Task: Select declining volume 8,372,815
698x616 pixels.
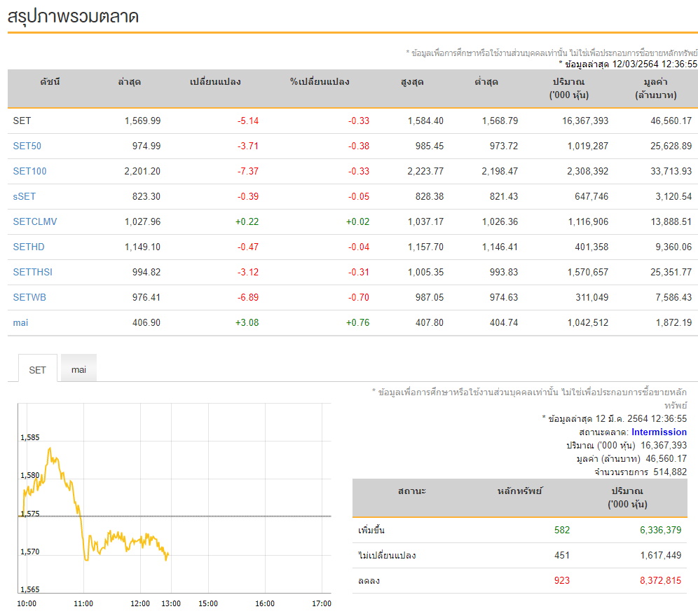Action: [x=661, y=581]
